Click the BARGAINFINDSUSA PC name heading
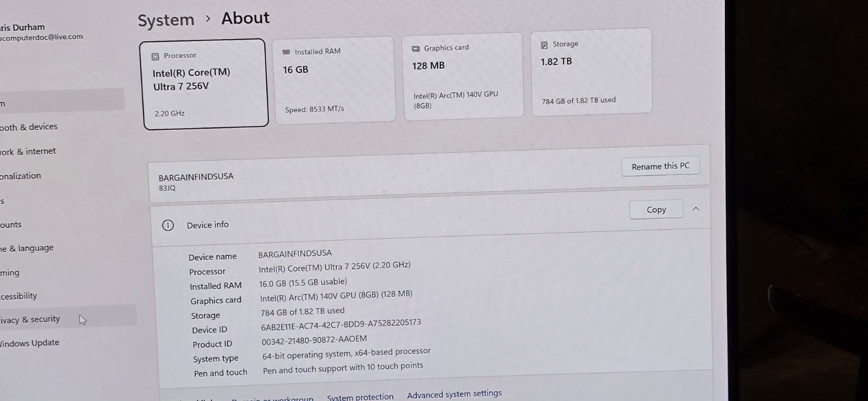 point(196,177)
